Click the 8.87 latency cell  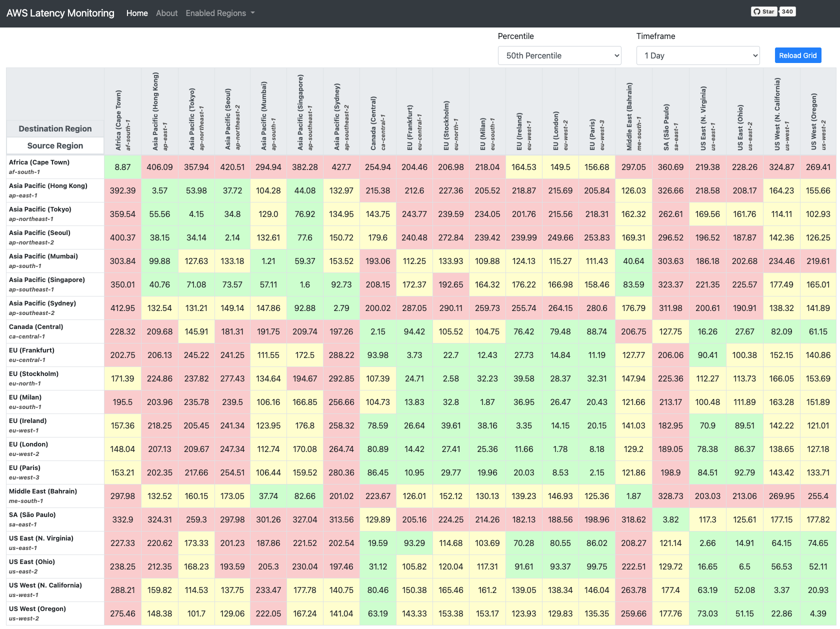[123, 167]
